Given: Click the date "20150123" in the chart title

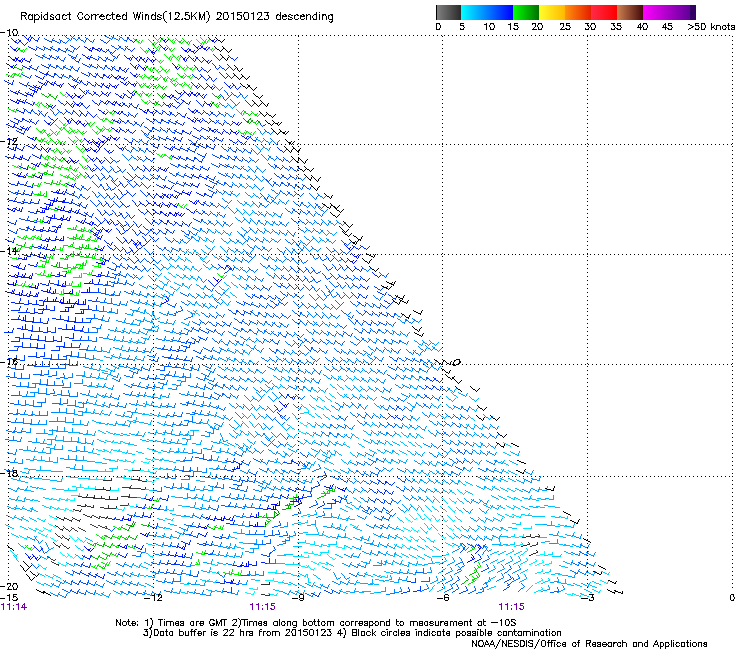Looking at the screenshot, I should point(243,17).
